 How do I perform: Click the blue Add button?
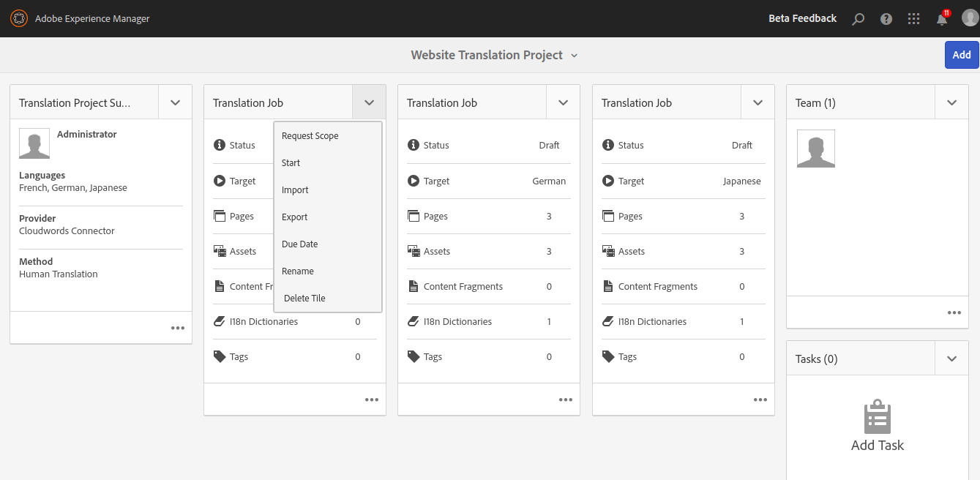pos(961,55)
